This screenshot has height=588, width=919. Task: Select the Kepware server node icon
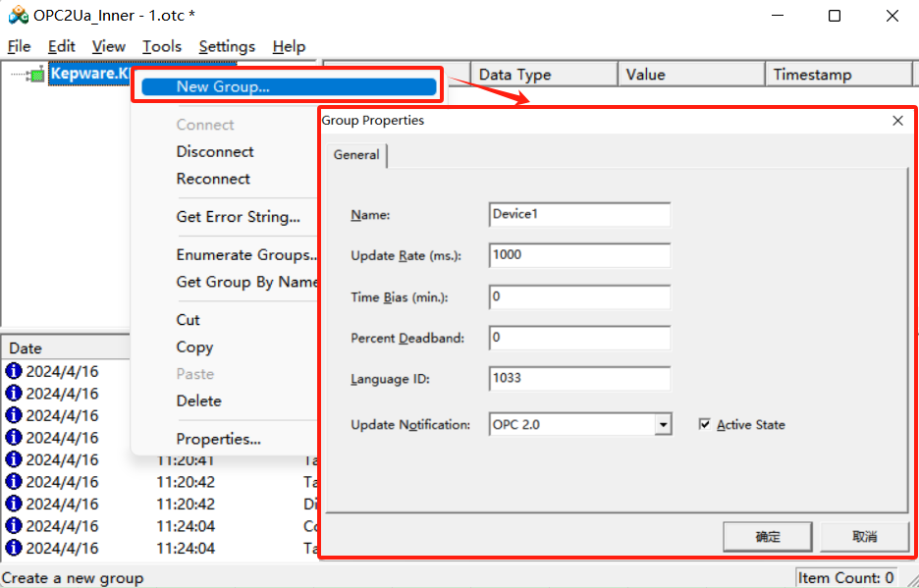37,75
